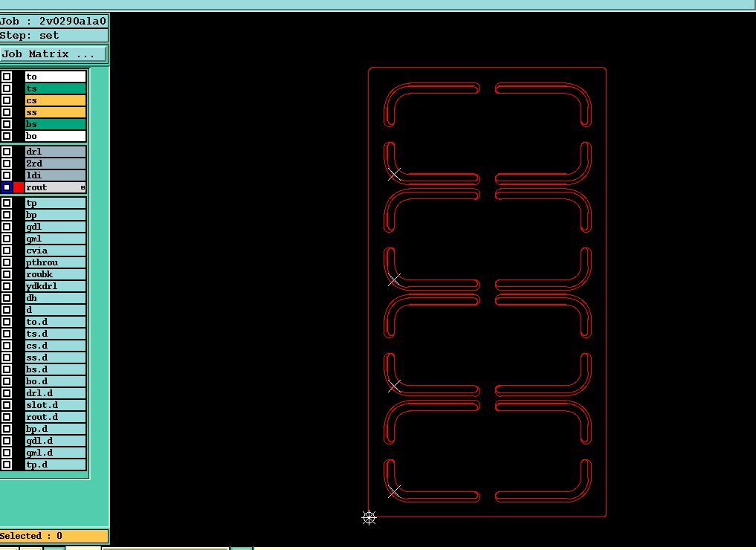The height and width of the screenshot is (550, 756).
Task: Select the dh layer name
Action: pyautogui.click(x=56, y=298)
